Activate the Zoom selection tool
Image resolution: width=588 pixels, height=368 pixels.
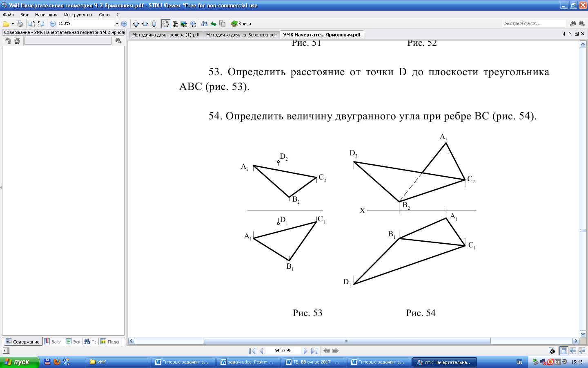click(x=193, y=24)
